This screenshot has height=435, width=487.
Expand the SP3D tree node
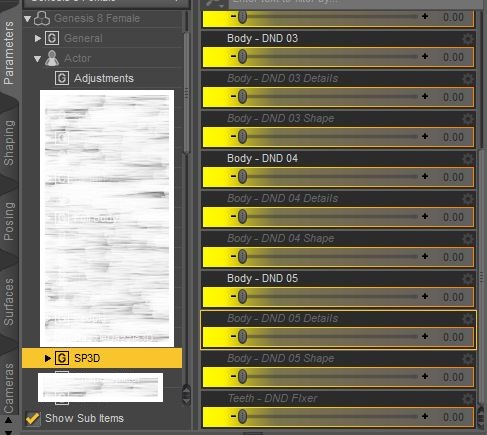pyautogui.click(x=47, y=358)
